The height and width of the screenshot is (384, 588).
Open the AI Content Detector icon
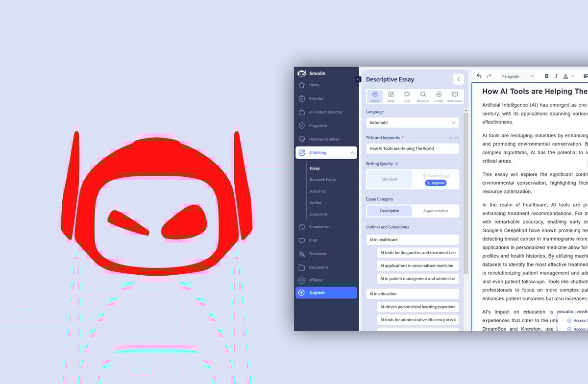pyautogui.click(x=302, y=112)
